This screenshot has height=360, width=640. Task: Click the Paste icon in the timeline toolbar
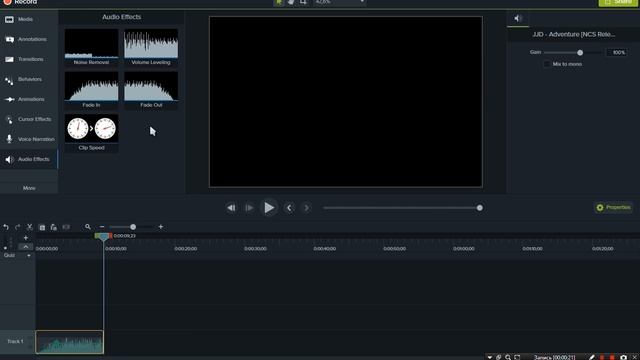coord(53,227)
